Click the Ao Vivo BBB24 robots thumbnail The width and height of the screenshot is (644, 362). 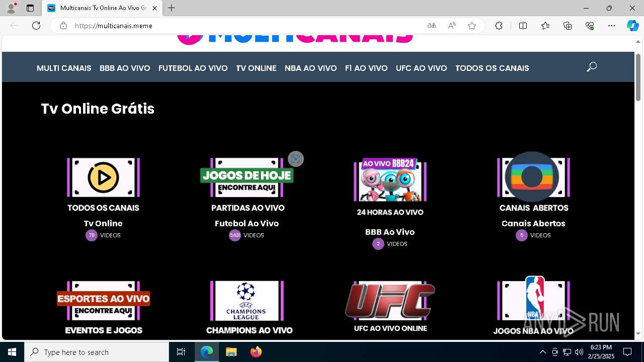390,187
